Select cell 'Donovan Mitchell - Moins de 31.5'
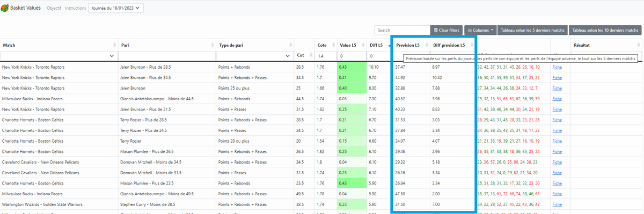The height and width of the screenshot is (214, 644). (x=167, y=172)
